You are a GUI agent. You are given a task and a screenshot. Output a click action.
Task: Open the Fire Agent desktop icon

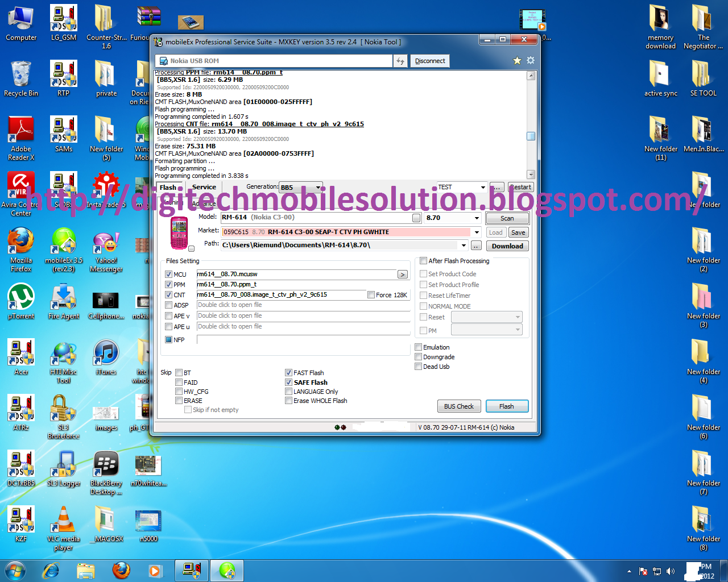[x=64, y=302]
